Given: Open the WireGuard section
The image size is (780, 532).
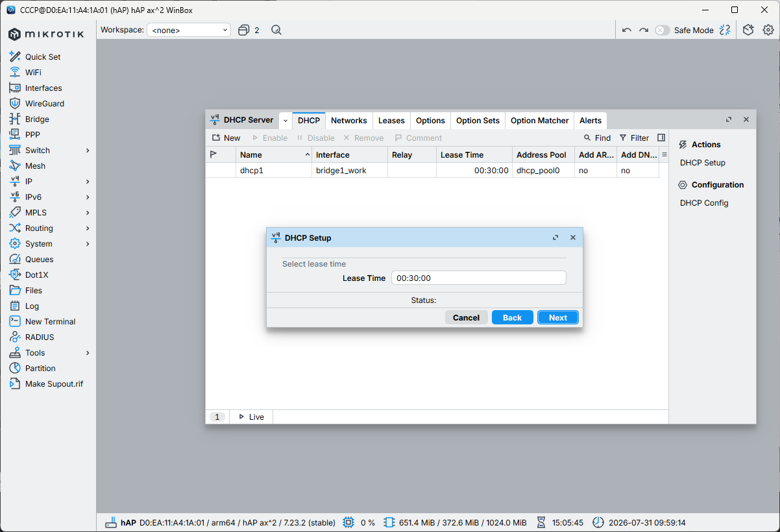Looking at the screenshot, I should pyautogui.click(x=45, y=104).
